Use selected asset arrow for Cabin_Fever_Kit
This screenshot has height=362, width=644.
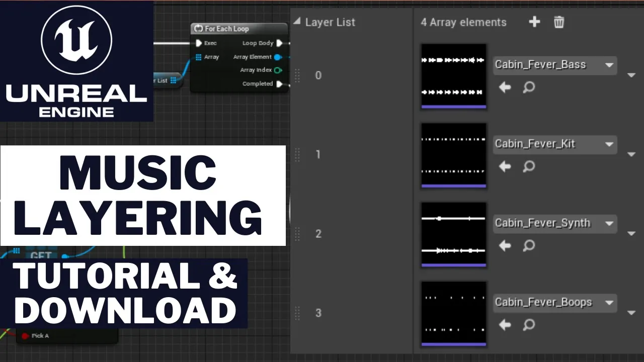click(505, 166)
